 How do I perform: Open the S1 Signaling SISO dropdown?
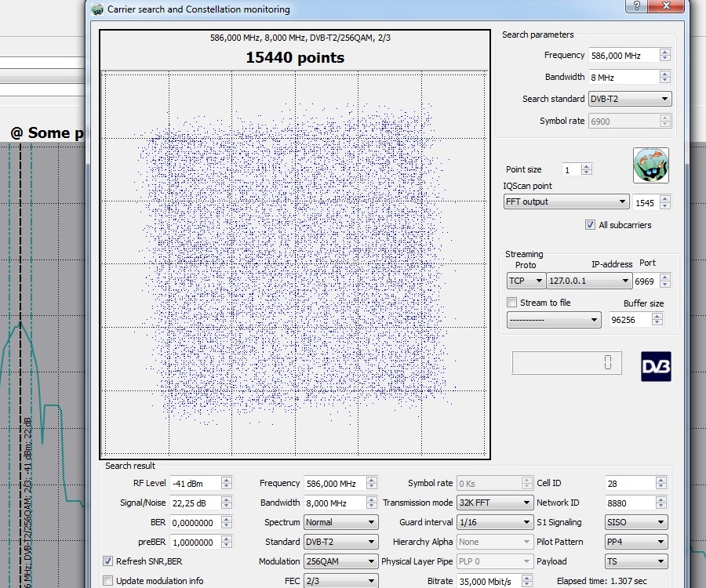636,522
